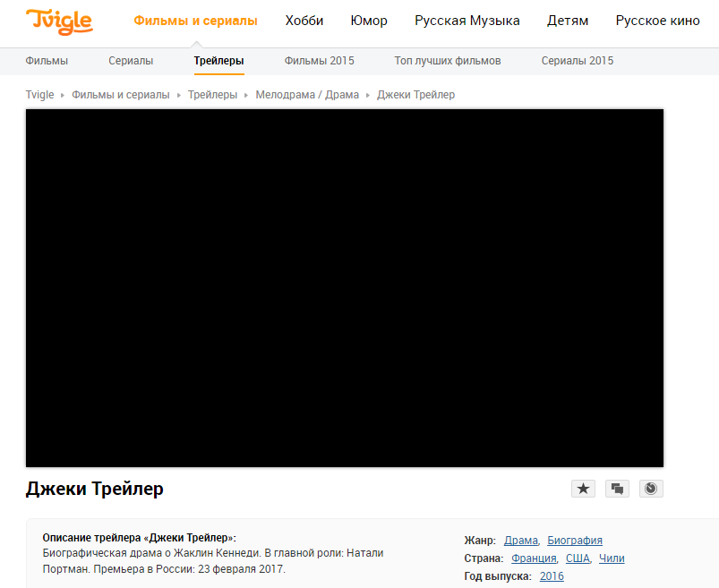Click the Драма genre link

(x=520, y=541)
